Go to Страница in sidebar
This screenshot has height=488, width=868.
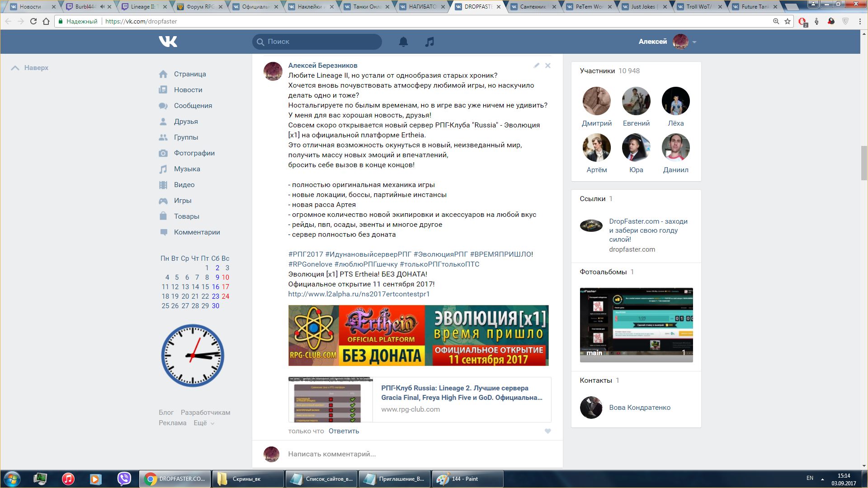tap(190, 74)
